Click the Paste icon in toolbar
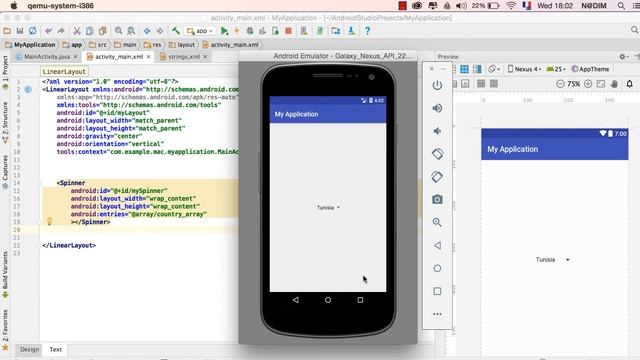Screen dimensions: 640x360 coord(102,31)
